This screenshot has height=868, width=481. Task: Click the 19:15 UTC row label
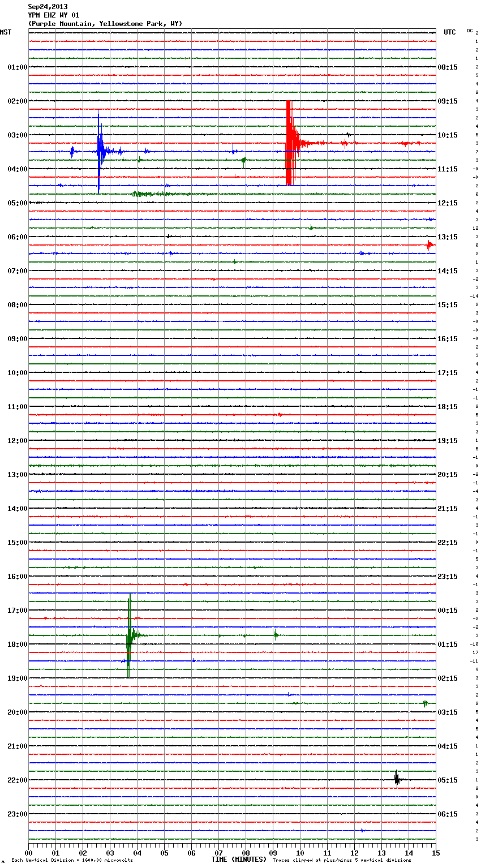click(448, 441)
